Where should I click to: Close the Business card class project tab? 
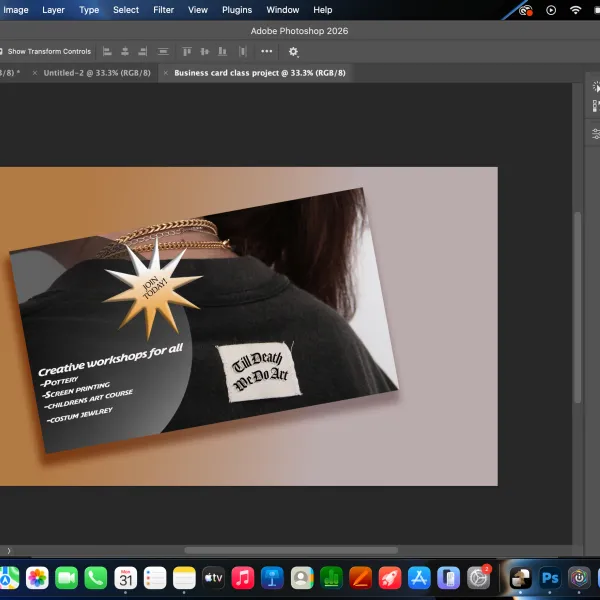166,73
